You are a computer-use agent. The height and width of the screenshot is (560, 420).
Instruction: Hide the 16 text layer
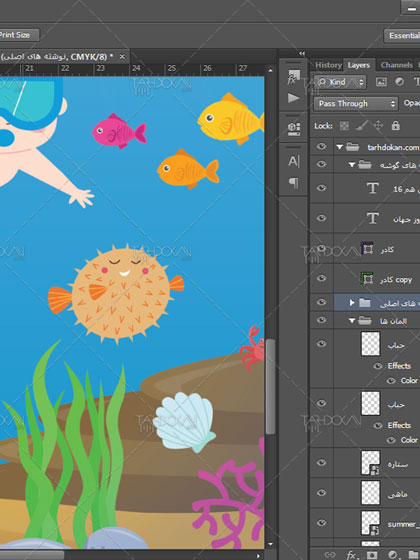coord(321,188)
